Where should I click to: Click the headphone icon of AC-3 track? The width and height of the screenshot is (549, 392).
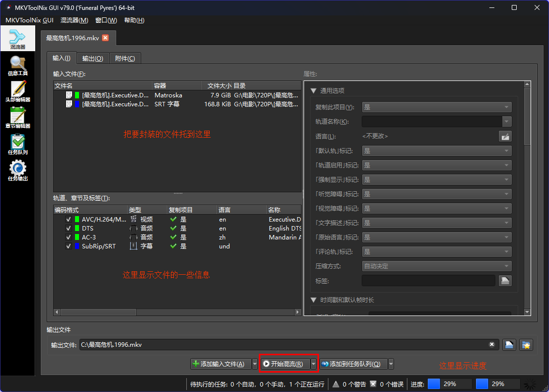pos(133,237)
